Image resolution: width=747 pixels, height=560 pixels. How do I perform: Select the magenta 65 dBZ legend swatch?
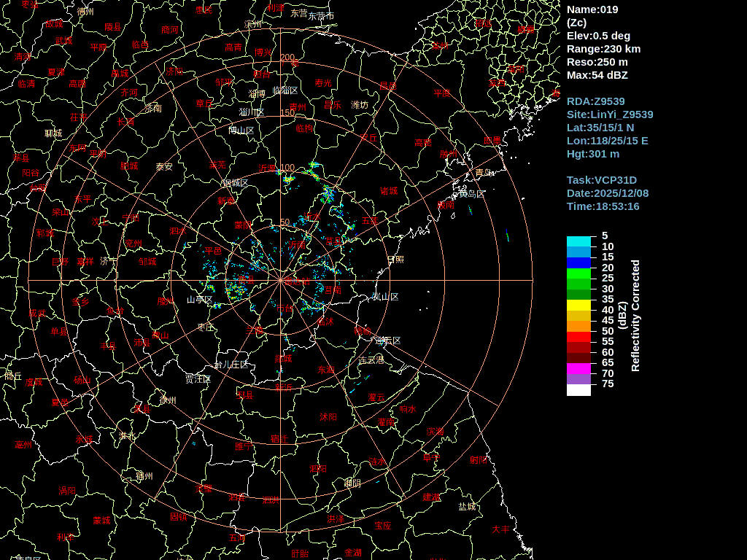pyautogui.click(x=578, y=368)
